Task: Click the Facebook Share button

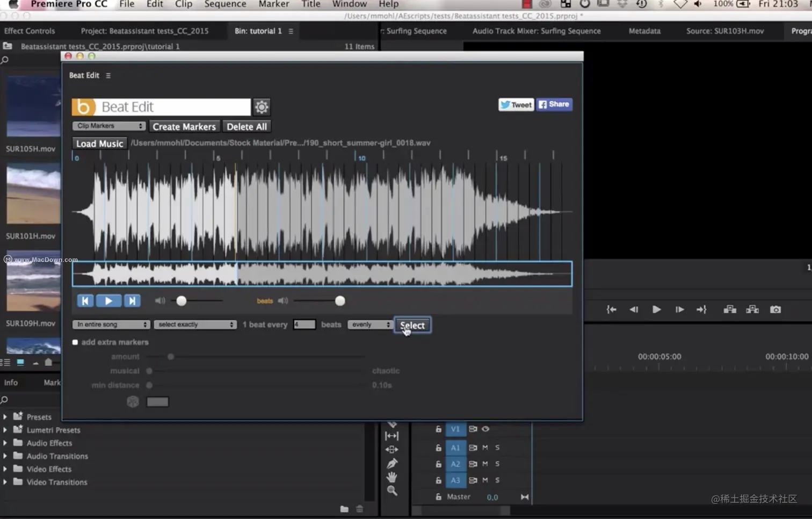Action: coord(554,104)
